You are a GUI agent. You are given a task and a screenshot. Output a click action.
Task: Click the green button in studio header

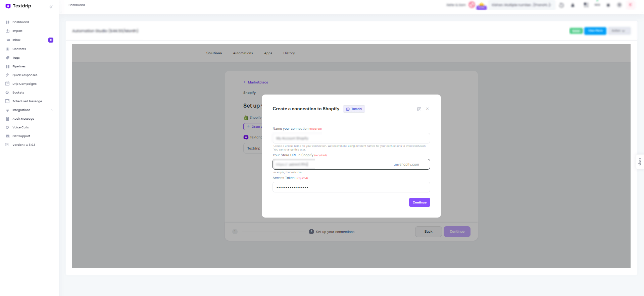pos(576,31)
